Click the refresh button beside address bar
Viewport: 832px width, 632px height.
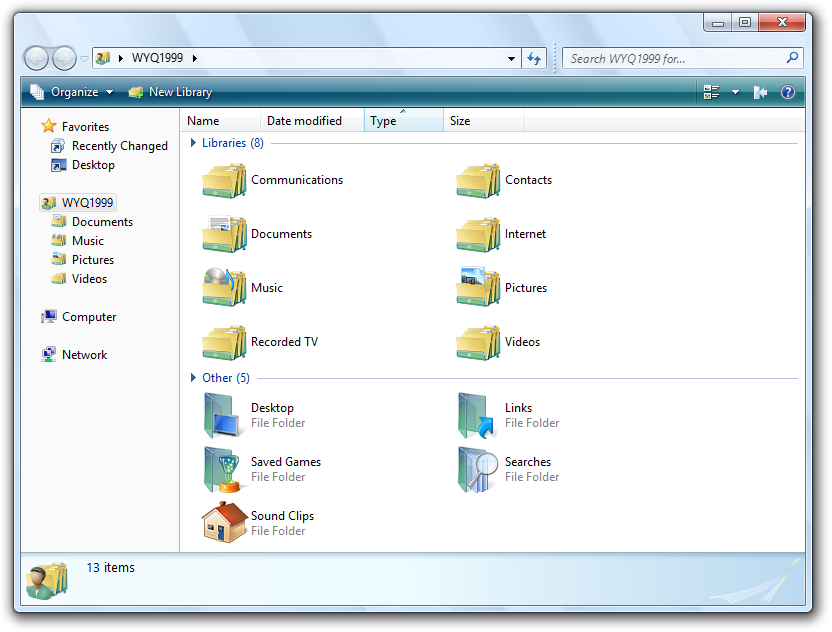pos(535,58)
